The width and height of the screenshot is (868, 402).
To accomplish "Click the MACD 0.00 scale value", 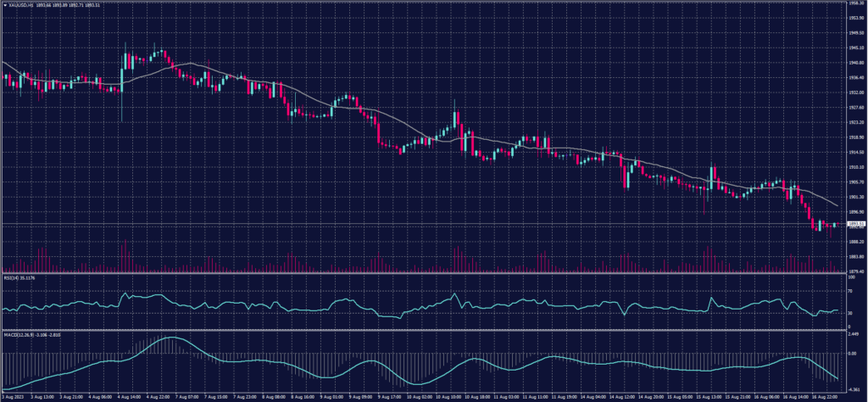I will tap(850, 353).
